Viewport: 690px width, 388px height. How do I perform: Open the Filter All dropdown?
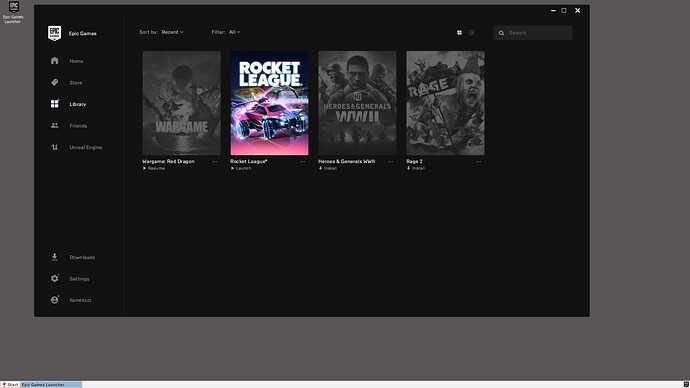pos(235,32)
